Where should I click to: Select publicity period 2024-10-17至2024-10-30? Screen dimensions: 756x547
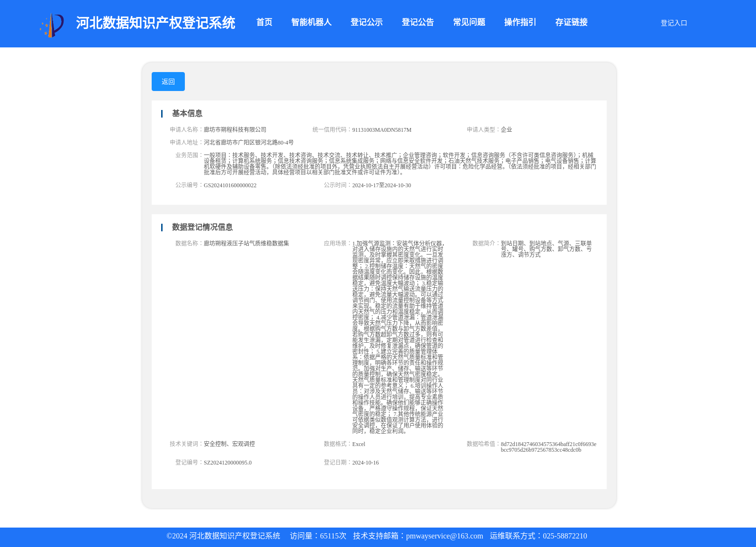click(x=382, y=185)
